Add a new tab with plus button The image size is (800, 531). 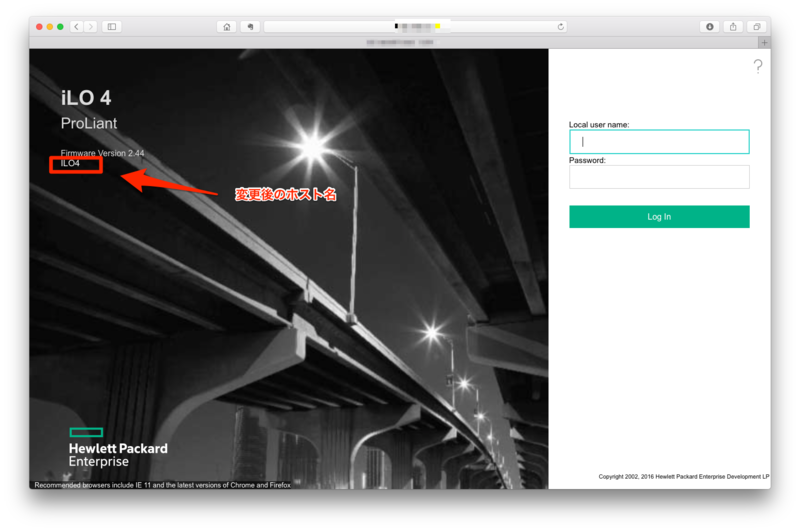click(764, 42)
